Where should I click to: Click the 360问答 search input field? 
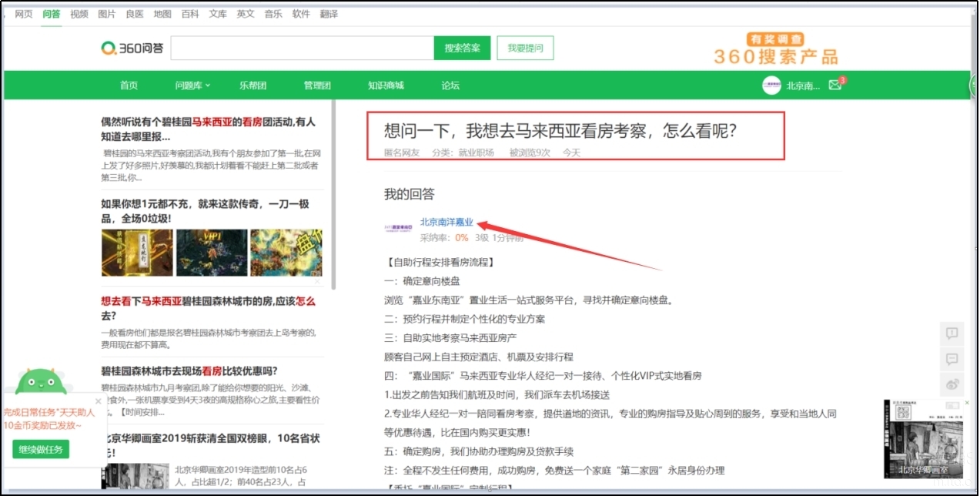tap(302, 48)
